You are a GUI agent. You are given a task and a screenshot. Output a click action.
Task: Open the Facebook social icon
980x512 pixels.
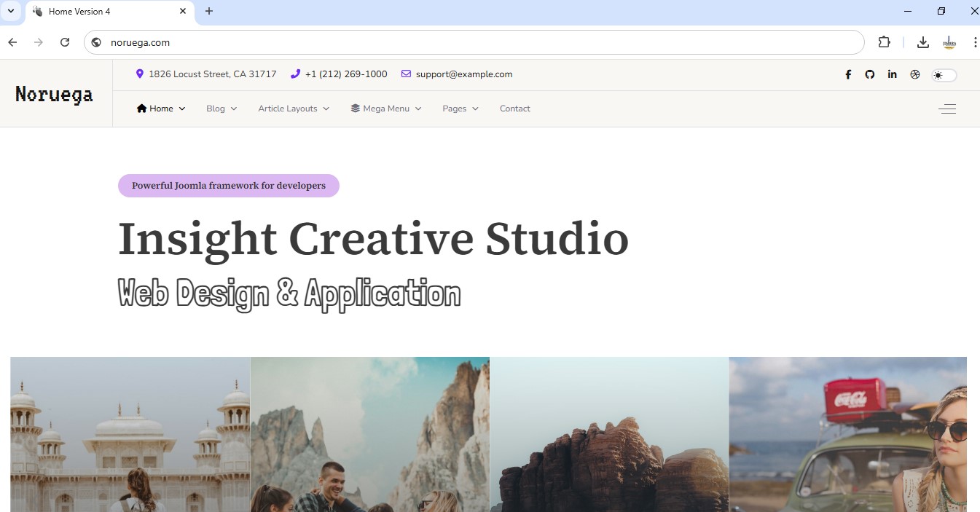click(x=847, y=74)
